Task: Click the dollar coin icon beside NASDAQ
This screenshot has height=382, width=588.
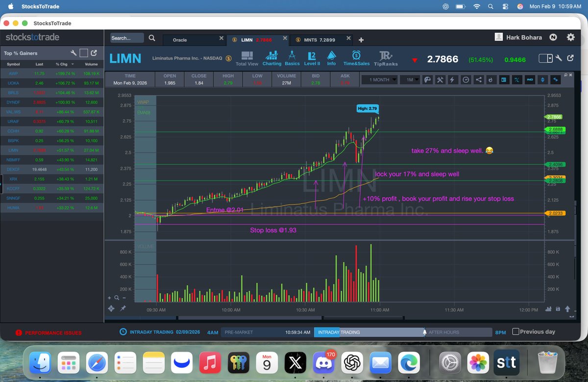Action: pyautogui.click(x=228, y=58)
